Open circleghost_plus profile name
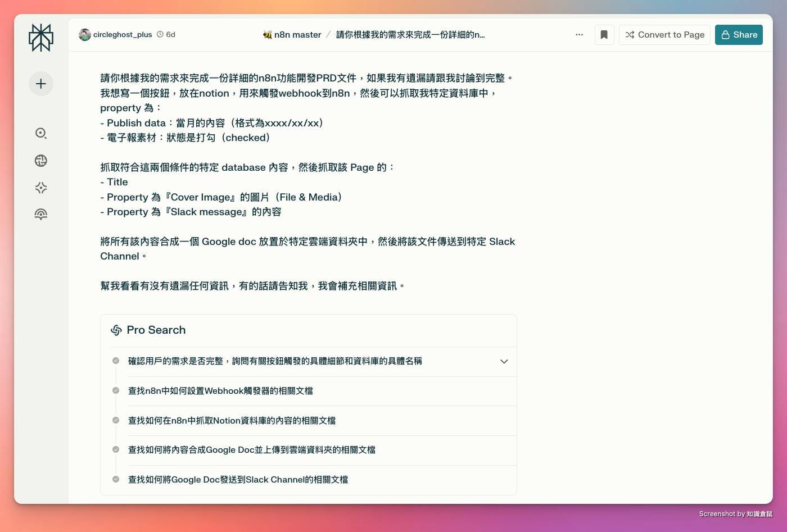Viewport: 787px width, 532px height. coord(123,35)
